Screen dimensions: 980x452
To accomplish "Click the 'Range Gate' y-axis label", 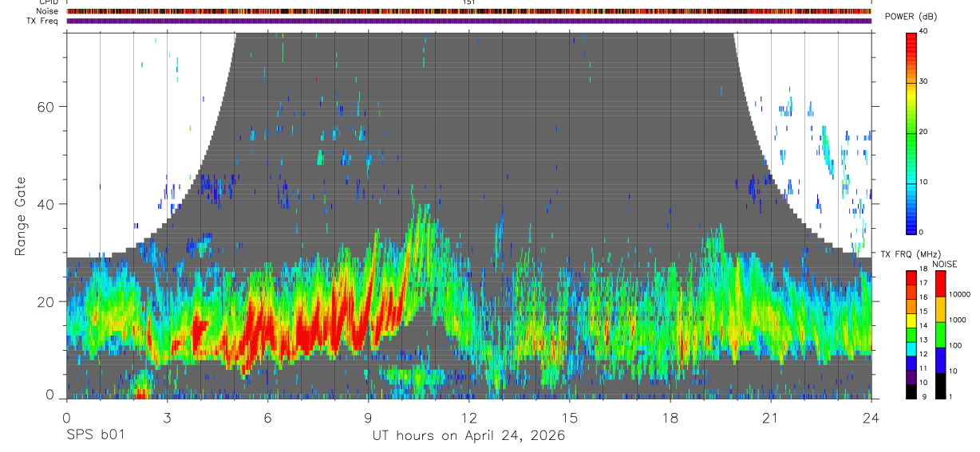I will click(20, 217).
